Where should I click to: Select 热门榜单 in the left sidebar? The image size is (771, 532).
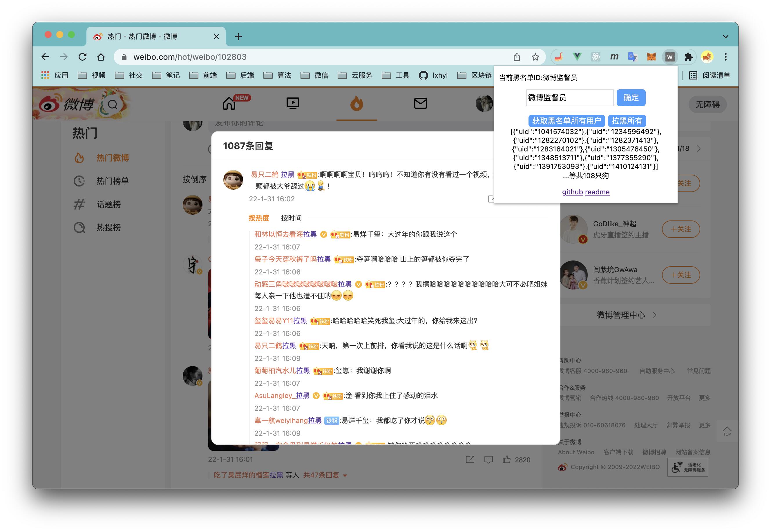pyautogui.click(x=112, y=181)
